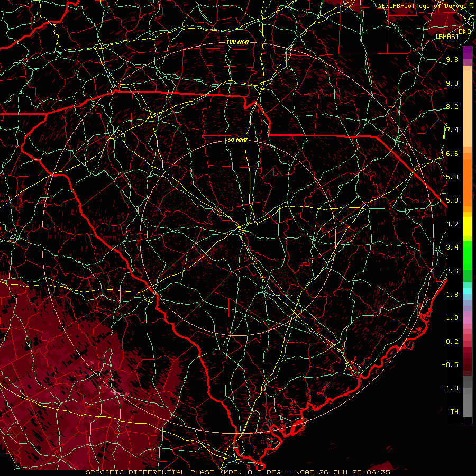Click the 9.0 value on the color scale
Screen dimensions: 476x476
(452, 83)
